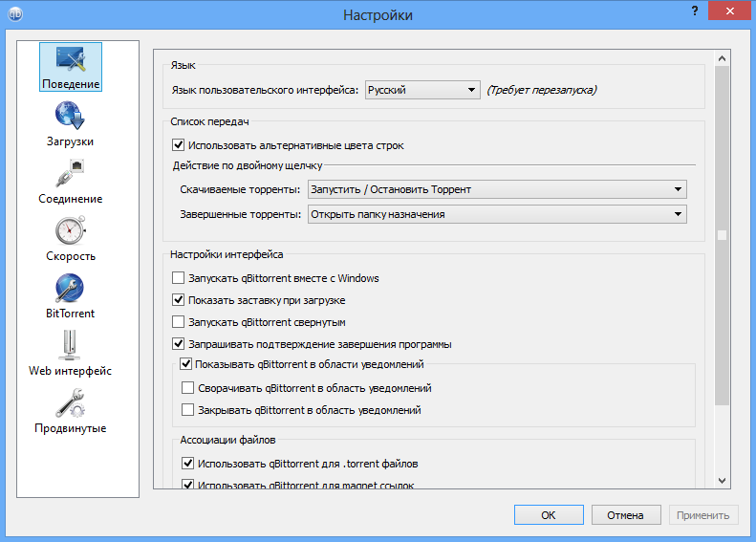Click the Завершенные торренты label
This screenshot has height=542, width=756.
240,214
